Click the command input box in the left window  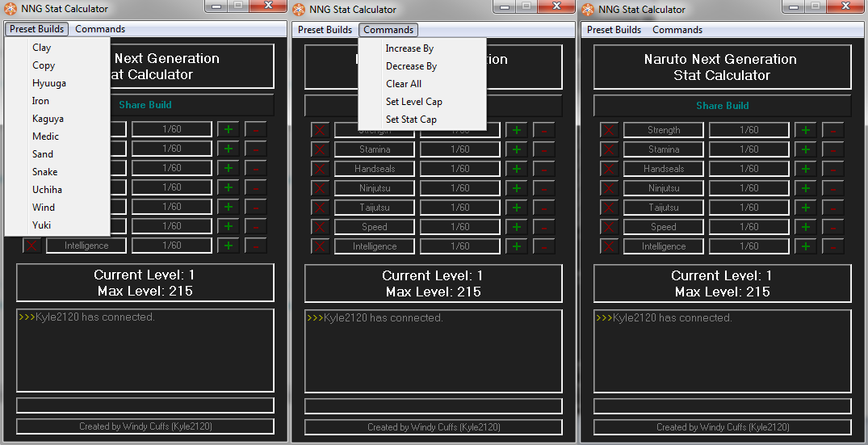coord(145,405)
